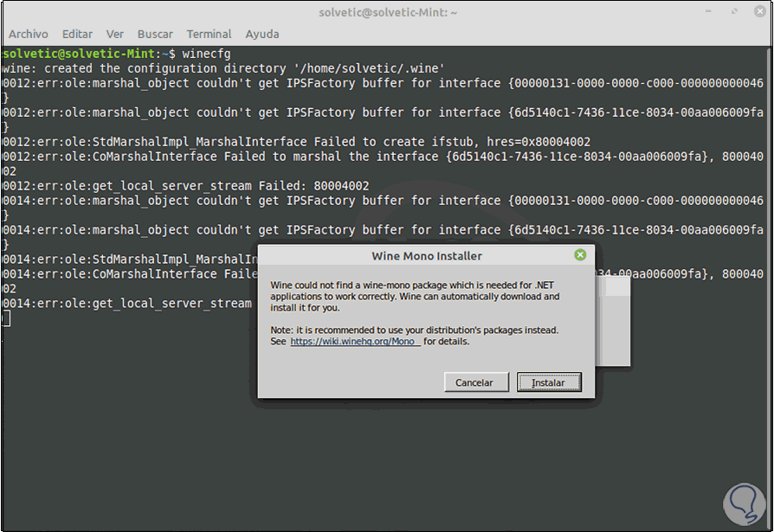Image resolution: width=774 pixels, height=532 pixels.
Task: Open the Ayuda menu
Action: coord(262,34)
